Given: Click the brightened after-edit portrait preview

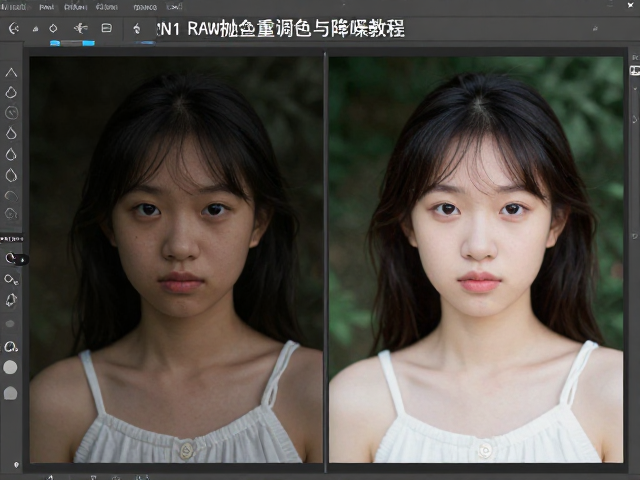Looking at the screenshot, I should [476, 260].
